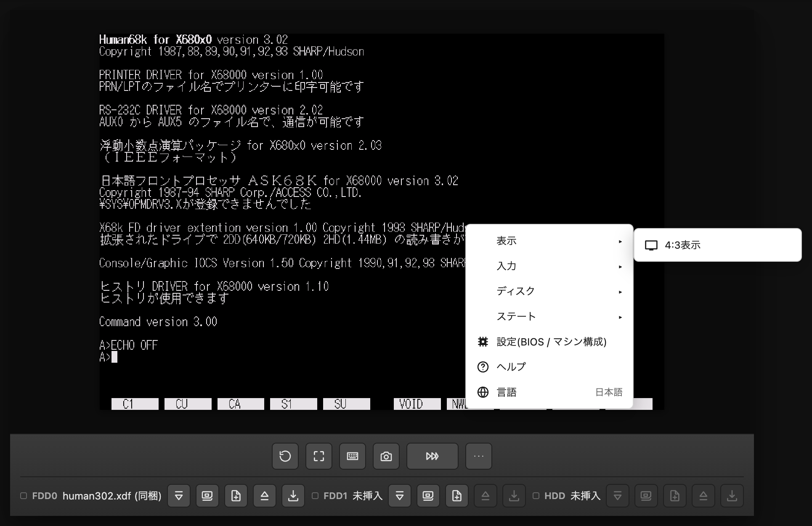812x526 pixels.
Task: Click HDD disk library drive icon
Action: (x=646, y=496)
